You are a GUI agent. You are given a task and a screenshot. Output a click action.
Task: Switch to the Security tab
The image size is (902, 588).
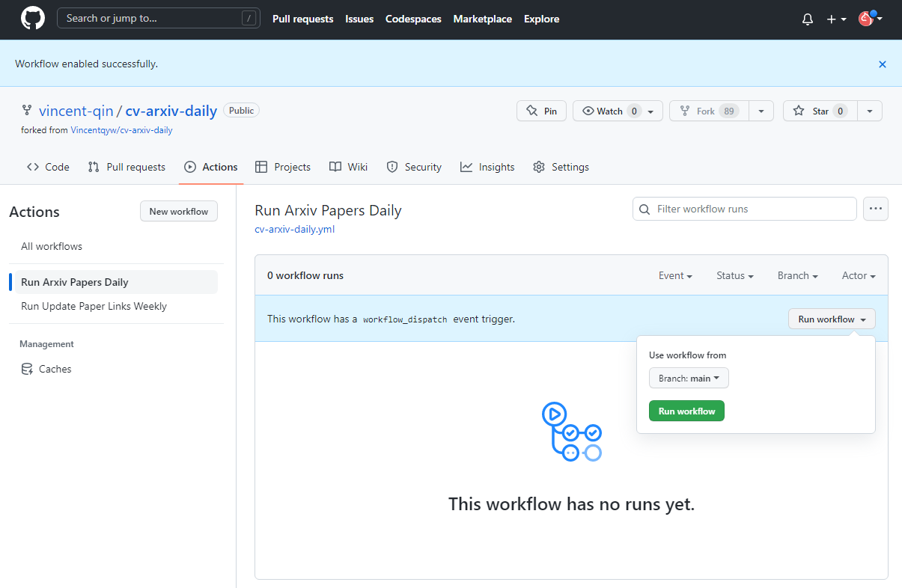click(414, 167)
